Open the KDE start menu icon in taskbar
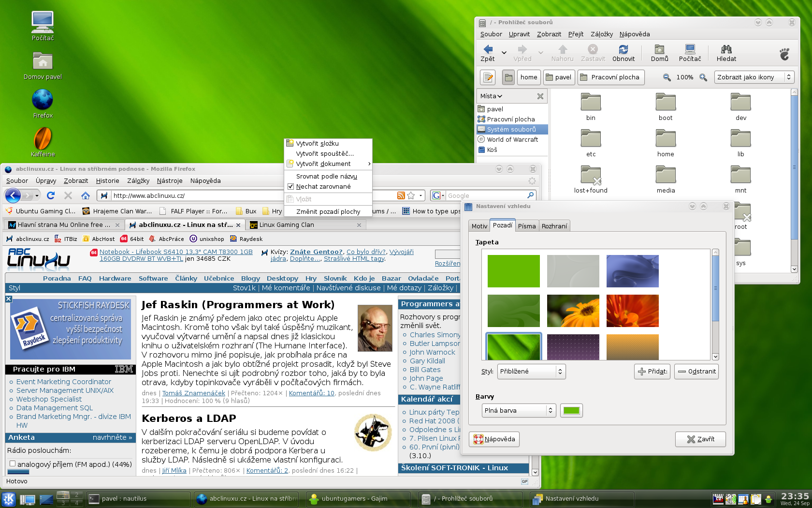Image resolution: width=812 pixels, height=508 pixels. coord(9,499)
